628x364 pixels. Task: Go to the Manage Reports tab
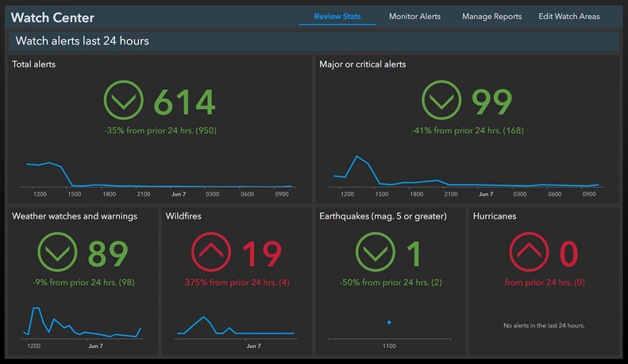(491, 16)
